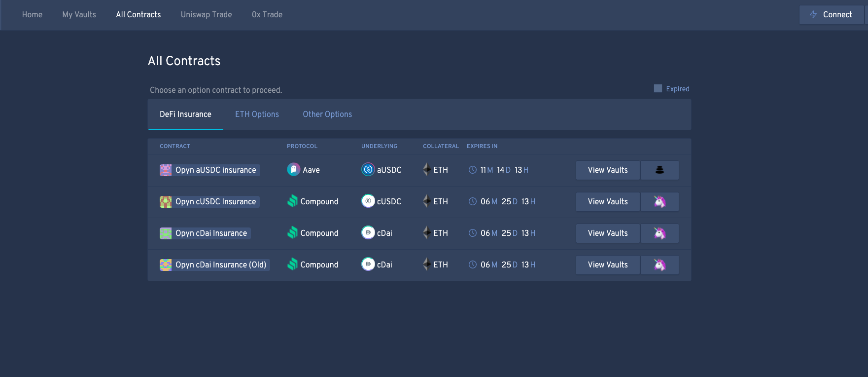Toggle the Expired checkbox
The height and width of the screenshot is (377, 868).
pos(658,88)
